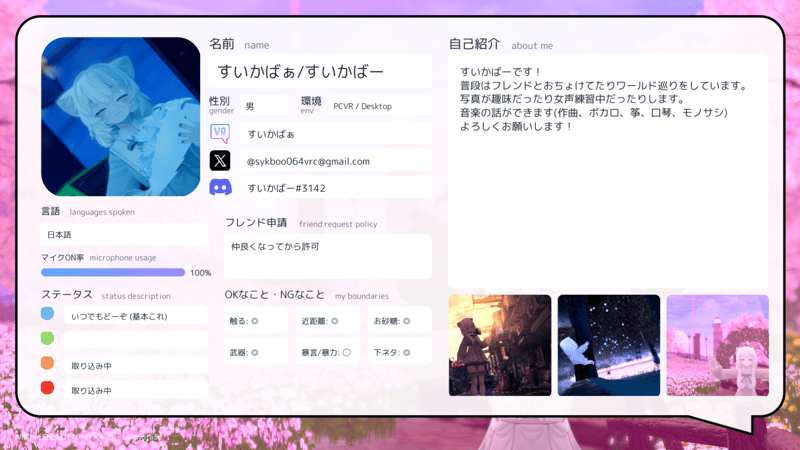Click the 性別 gender label
The width and height of the screenshot is (800, 450).
(221, 105)
